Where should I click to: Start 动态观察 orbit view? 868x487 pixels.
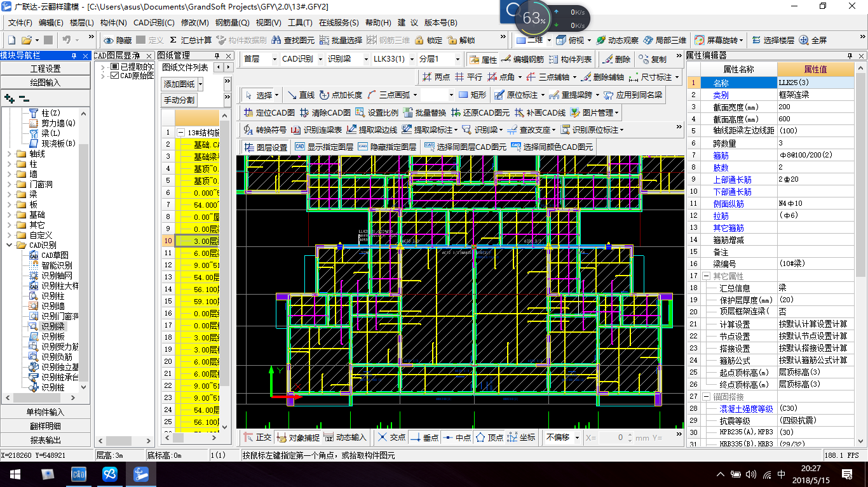coord(618,40)
